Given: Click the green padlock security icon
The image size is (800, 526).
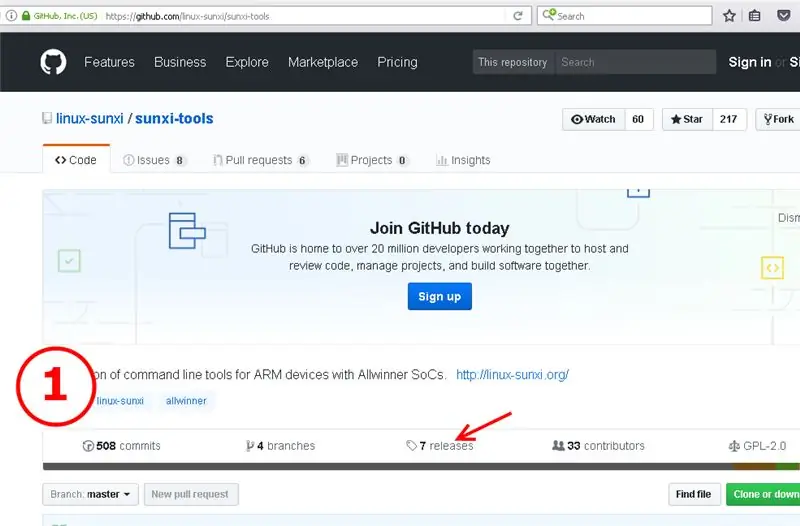Looking at the screenshot, I should 26,16.
